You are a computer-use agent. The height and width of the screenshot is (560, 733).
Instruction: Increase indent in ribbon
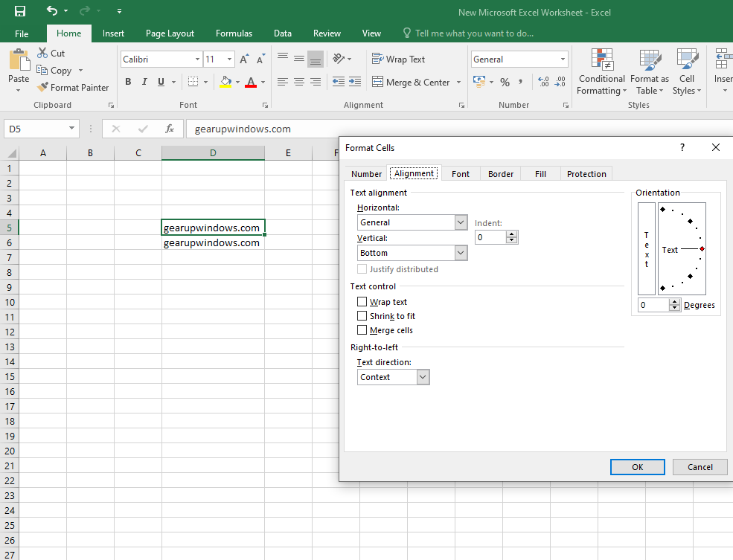(355, 83)
